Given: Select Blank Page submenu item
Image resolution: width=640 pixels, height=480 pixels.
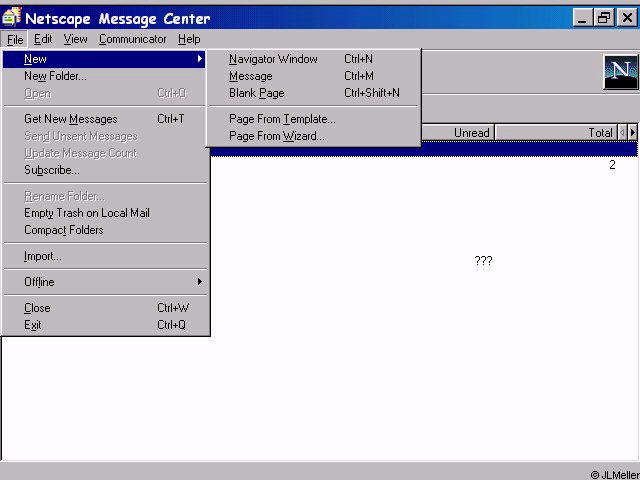Looking at the screenshot, I should coord(313,93).
